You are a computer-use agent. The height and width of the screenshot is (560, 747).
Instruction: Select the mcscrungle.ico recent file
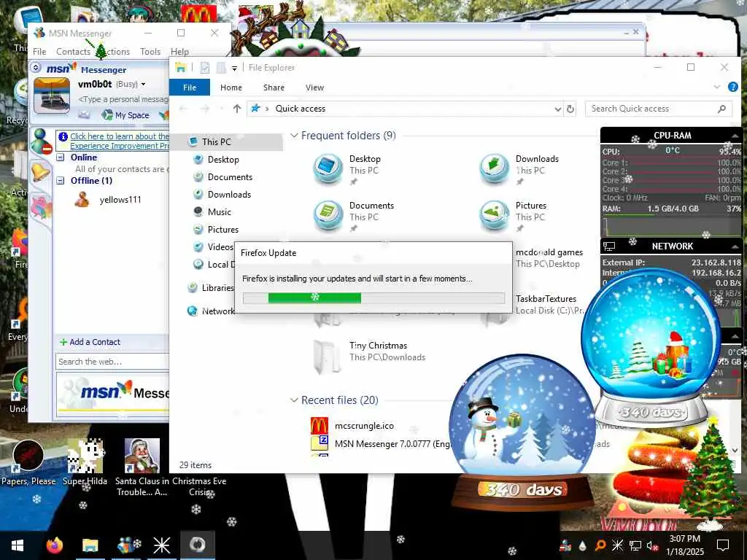point(352,425)
